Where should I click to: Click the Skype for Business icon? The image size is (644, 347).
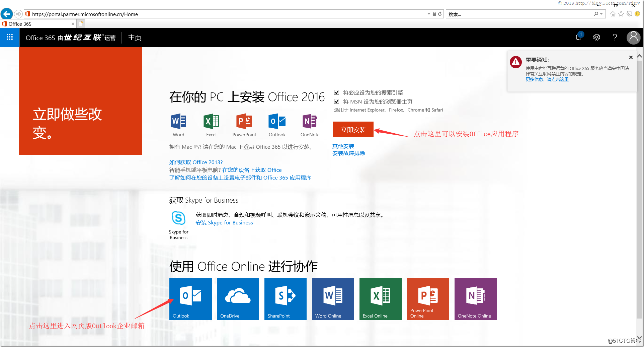(x=178, y=218)
